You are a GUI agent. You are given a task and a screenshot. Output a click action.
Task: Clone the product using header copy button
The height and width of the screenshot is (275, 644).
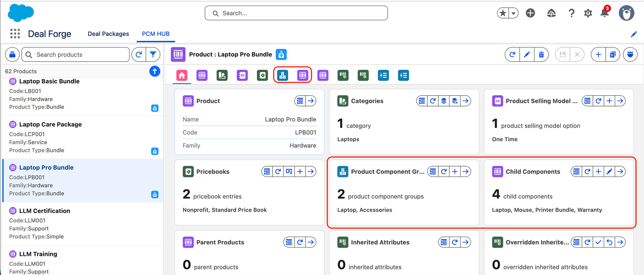click(613, 54)
